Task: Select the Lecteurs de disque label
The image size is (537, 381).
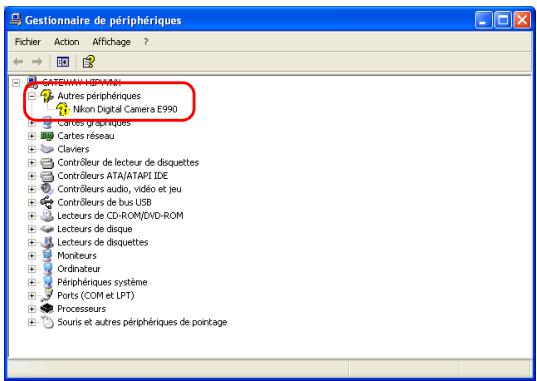Action: (x=95, y=229)
